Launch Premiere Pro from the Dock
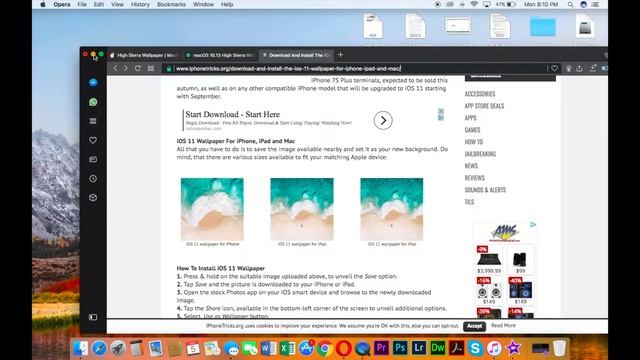This screenshot has width=640, height=360. pos(381,348)
